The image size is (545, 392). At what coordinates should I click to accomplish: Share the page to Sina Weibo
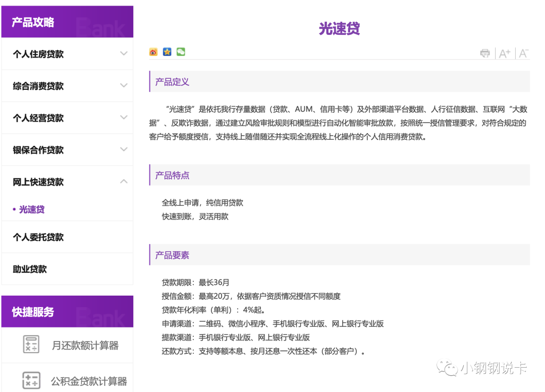(x=153, y=52)
